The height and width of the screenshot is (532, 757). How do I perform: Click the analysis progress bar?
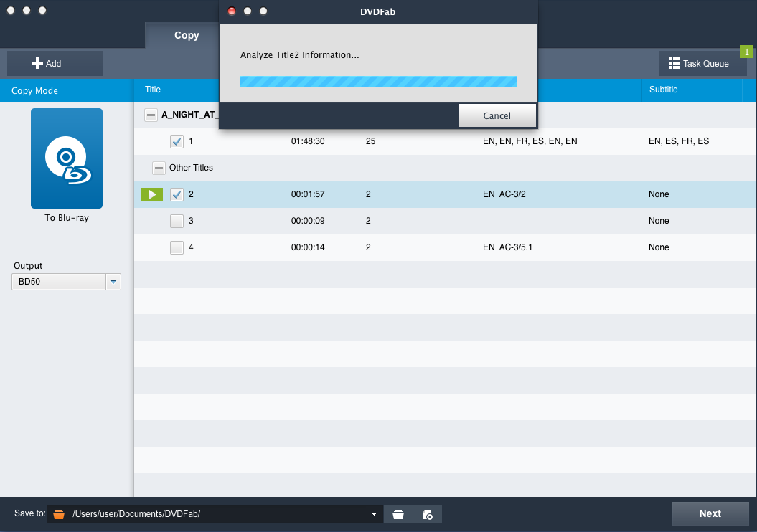[x=379, y=82]
